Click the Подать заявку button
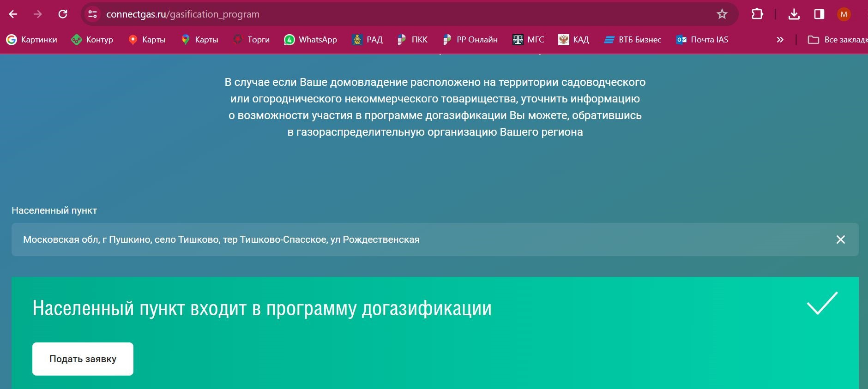Viewport: 868px width, 389px height. click(83, 359)
